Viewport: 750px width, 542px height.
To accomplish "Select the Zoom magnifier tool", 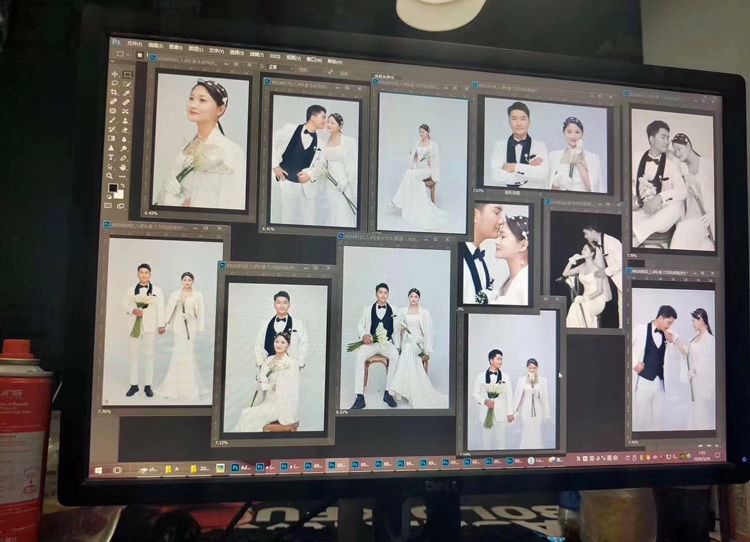I will (x=109, y=176).
